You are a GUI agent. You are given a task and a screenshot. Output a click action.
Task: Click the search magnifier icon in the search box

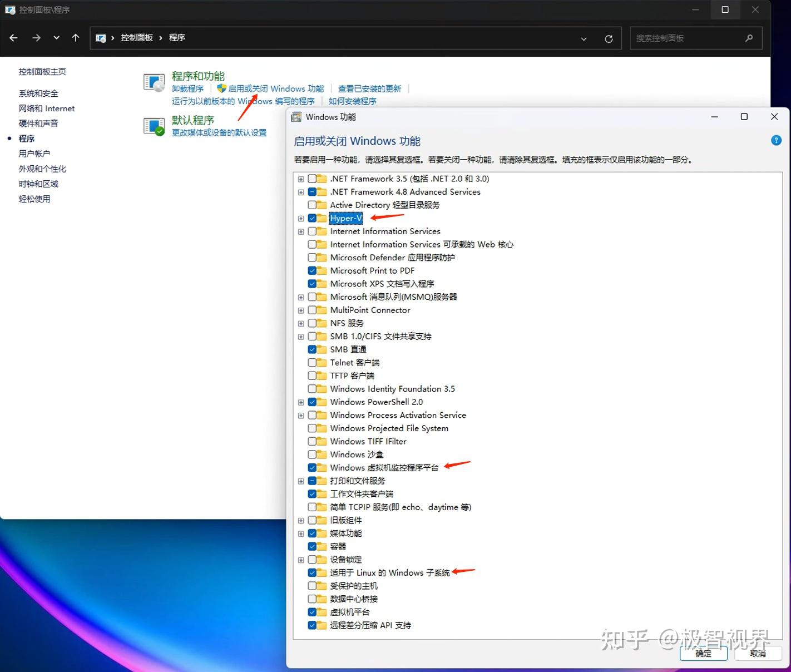[x=750, y=38]
